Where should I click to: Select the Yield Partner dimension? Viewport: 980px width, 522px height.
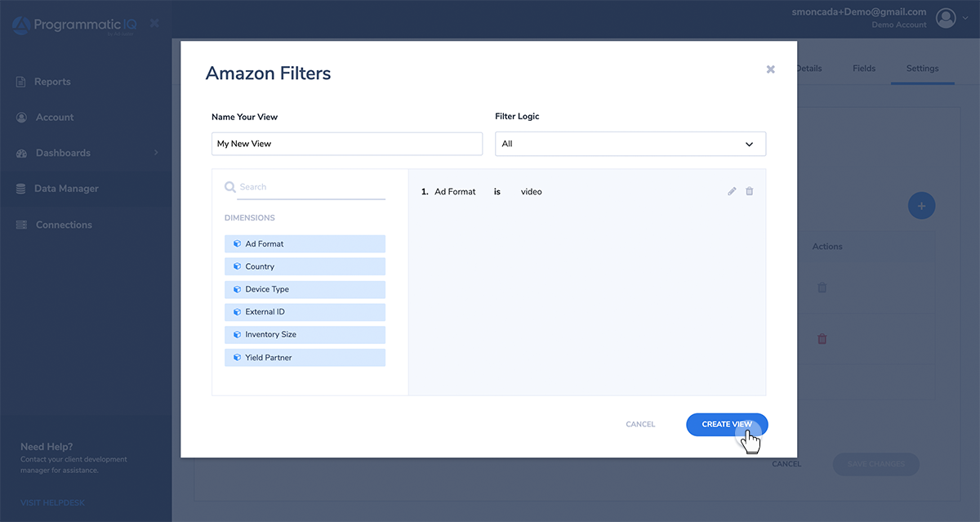(305, 358)
